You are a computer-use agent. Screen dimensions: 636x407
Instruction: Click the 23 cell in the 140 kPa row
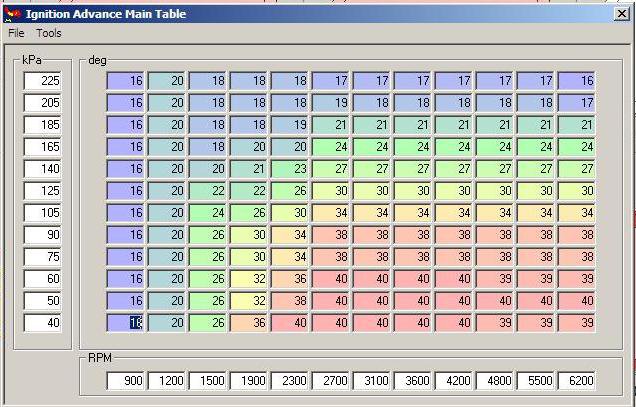click(291, 169)
